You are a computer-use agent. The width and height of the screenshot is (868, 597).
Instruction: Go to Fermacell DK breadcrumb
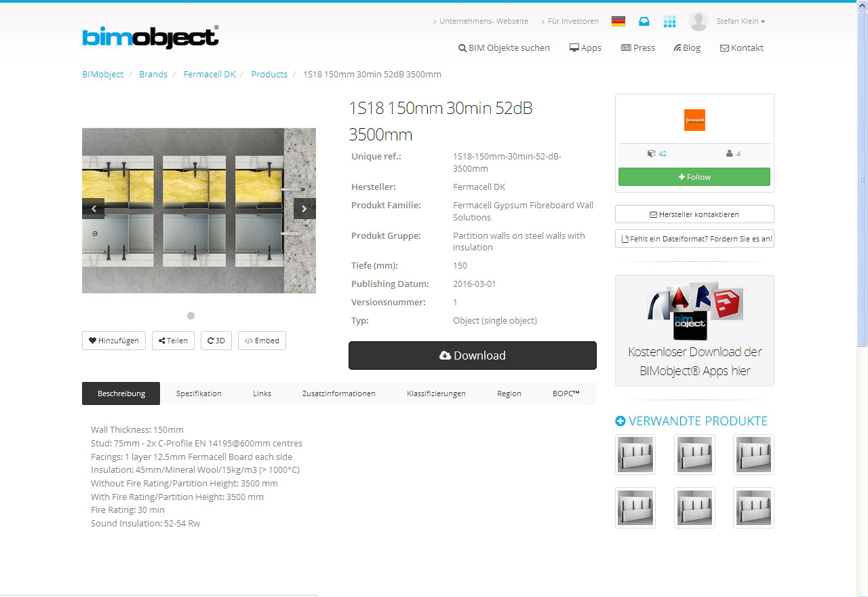210,74
